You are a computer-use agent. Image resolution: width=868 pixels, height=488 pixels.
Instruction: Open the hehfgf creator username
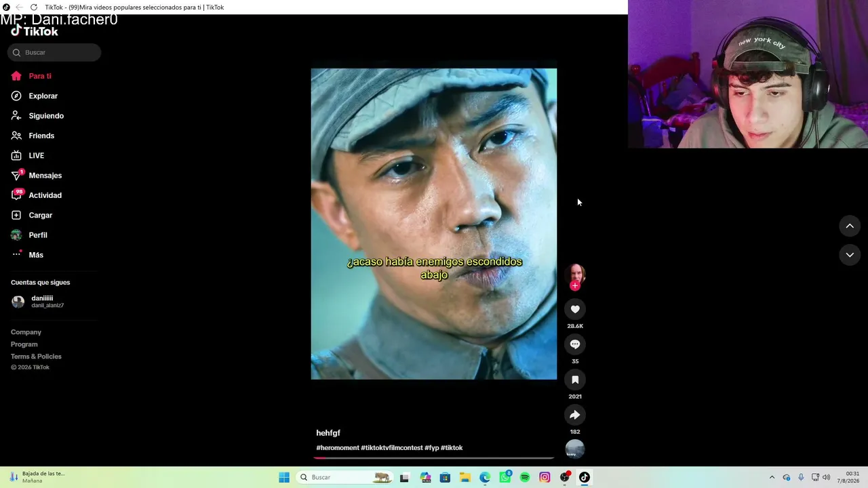tap(328, 433)
